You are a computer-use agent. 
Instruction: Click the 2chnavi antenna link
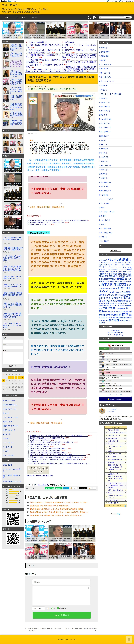coord(5,438)
